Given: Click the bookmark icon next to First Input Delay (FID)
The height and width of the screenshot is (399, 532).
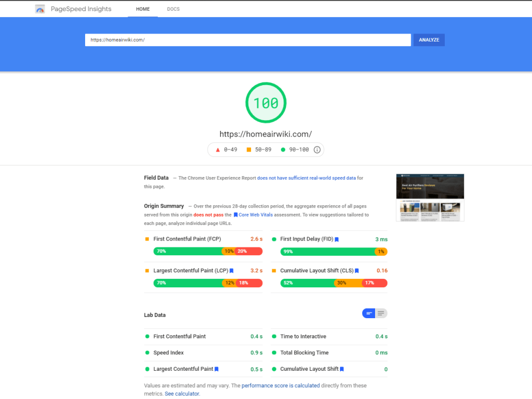Looking at the screenshot, I should 337,239.
